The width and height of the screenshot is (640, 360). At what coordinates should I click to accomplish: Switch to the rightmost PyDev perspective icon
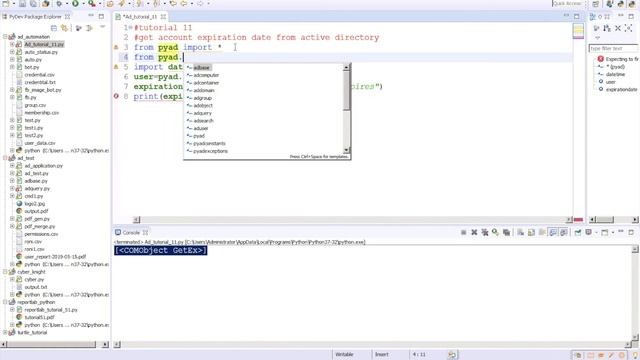click(632, 4)
